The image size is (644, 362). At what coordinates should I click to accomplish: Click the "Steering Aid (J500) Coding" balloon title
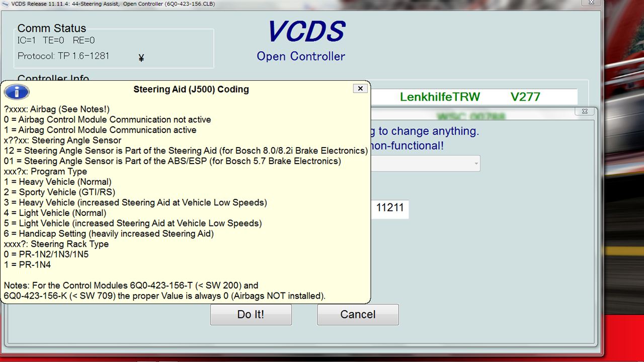click(191, 90)
